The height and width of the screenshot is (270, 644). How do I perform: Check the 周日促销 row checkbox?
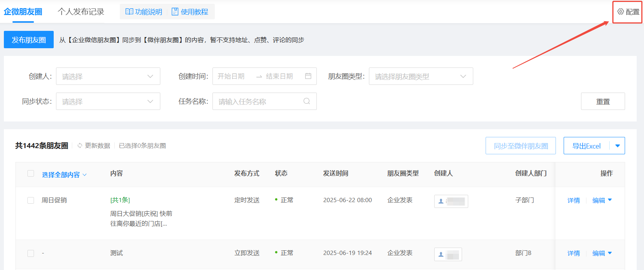(31, 200)
